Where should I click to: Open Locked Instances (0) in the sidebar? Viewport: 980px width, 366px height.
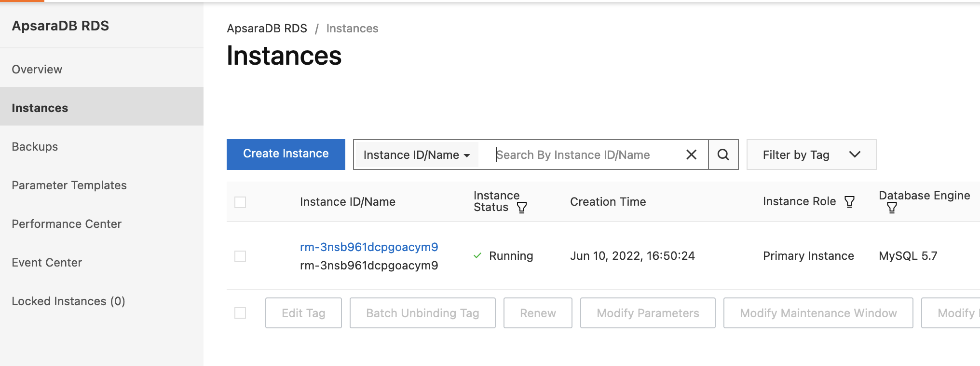coord(102,301)
